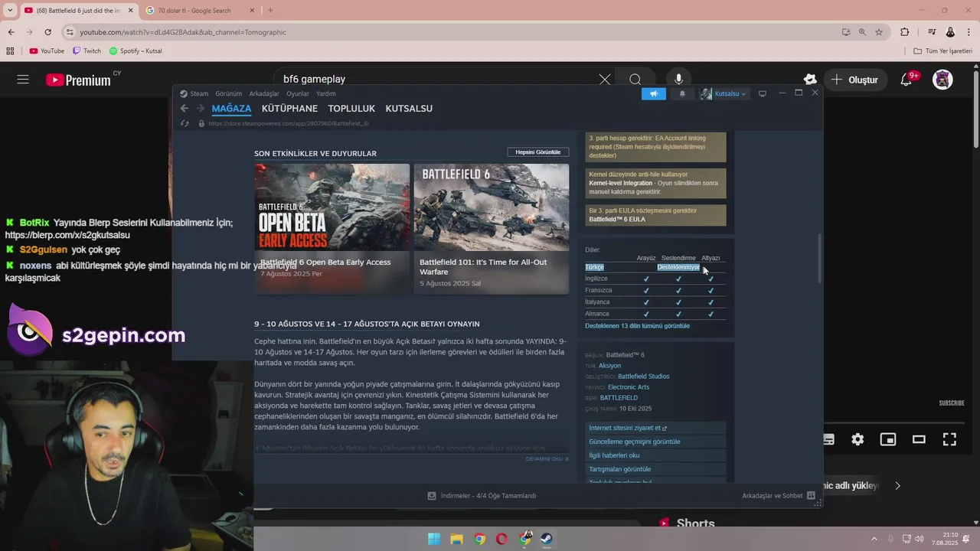Open YouTube account avatar menu
Viewport: 980px width, 551px height.
[x=942, y=80]
